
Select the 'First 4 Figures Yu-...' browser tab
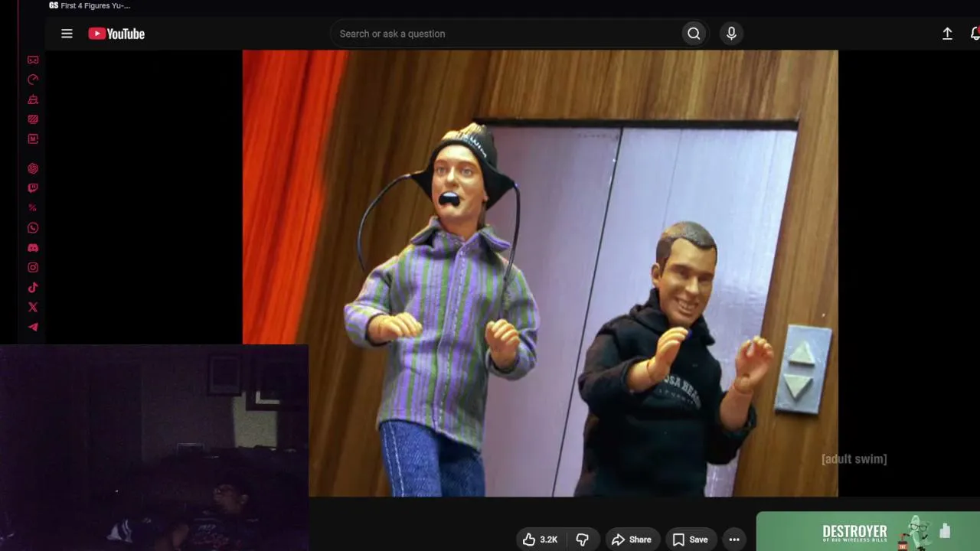pyautogui.click(x=90, y=6)
